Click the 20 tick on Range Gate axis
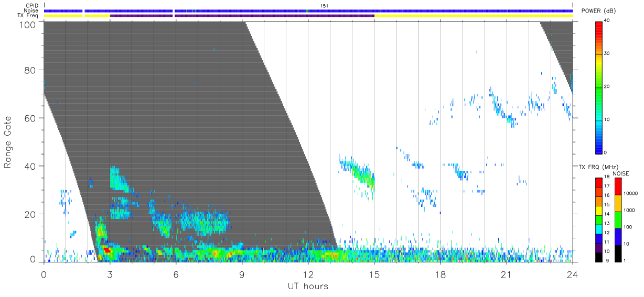The image size is (644, 297). (30, 214)
